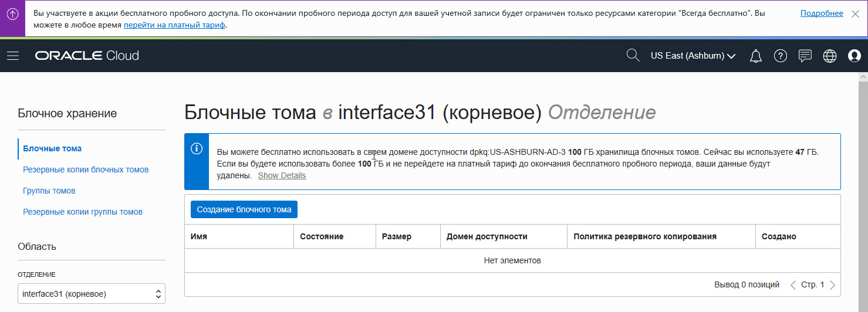Image resolution: width=868 pixels, height=312 pixels.
Task: Open the feedback chat icon
Action: tap(805, 56)
